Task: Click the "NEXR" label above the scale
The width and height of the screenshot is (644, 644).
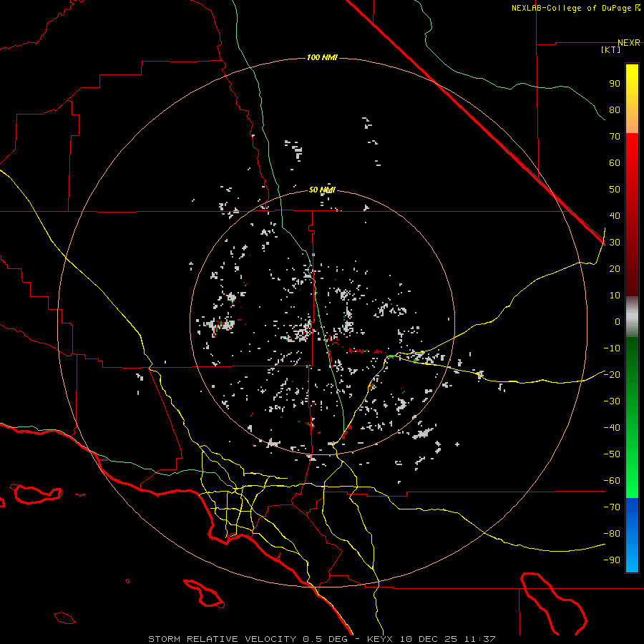Action: point(629,43)
